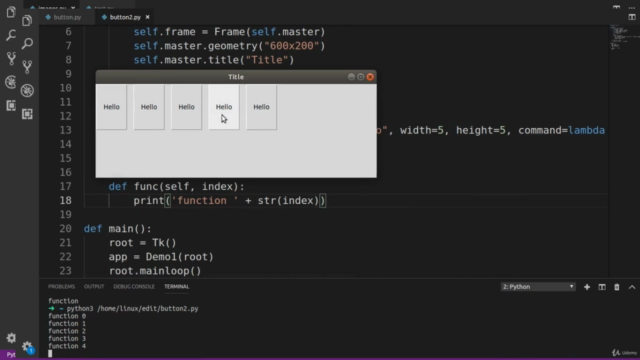Close the Tk 'Title' window

[x=370, y=77]
